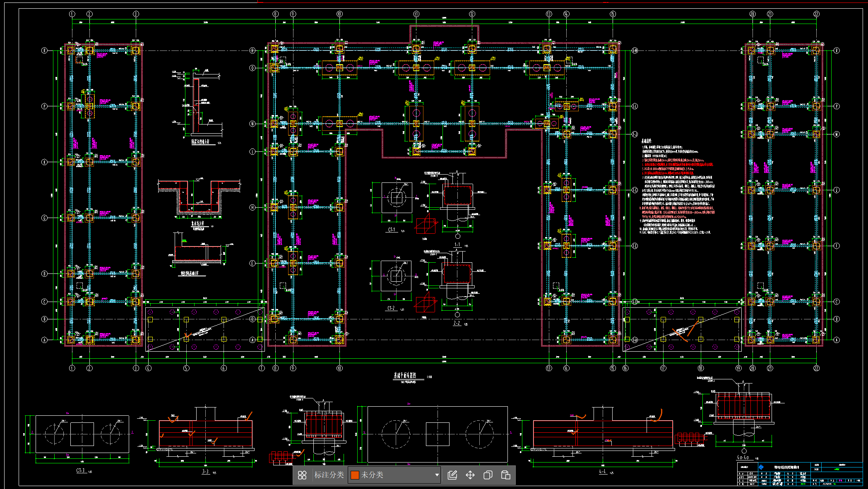This screenshot has width=868, height=489.
Task: Click the 4-4 section title
Action: click(602, 471)
